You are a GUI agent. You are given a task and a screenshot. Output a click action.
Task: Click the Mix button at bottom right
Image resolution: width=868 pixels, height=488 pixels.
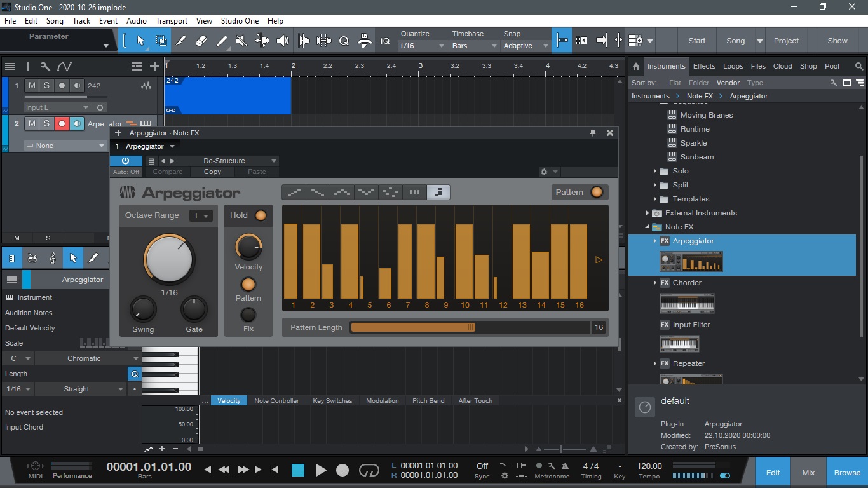[x=808, y=472]
